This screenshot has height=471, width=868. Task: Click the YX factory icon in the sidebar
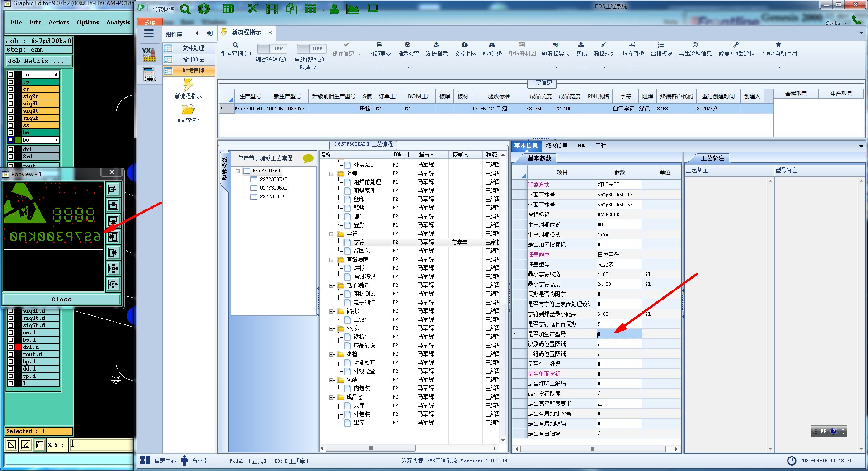tap(149, 54)
